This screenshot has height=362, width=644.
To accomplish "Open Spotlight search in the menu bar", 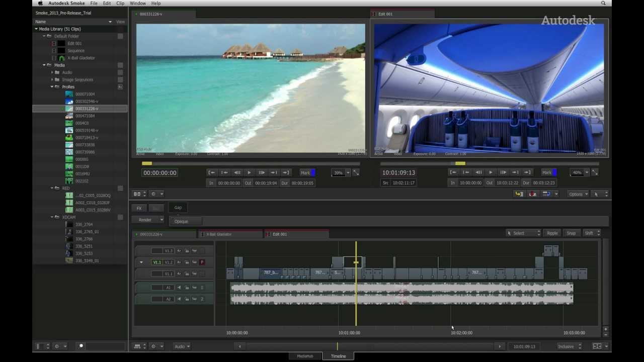I will click(603, 3).
